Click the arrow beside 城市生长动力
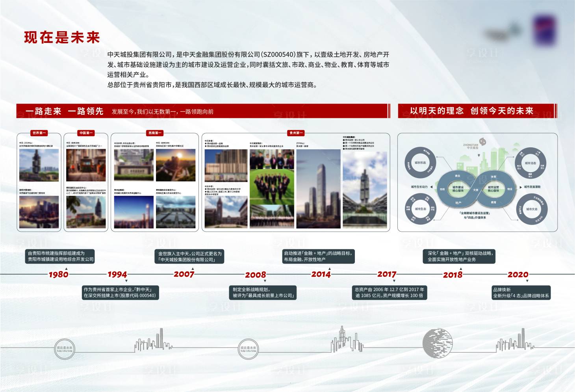Screen dimensions: 575x392 click(432, 187)
